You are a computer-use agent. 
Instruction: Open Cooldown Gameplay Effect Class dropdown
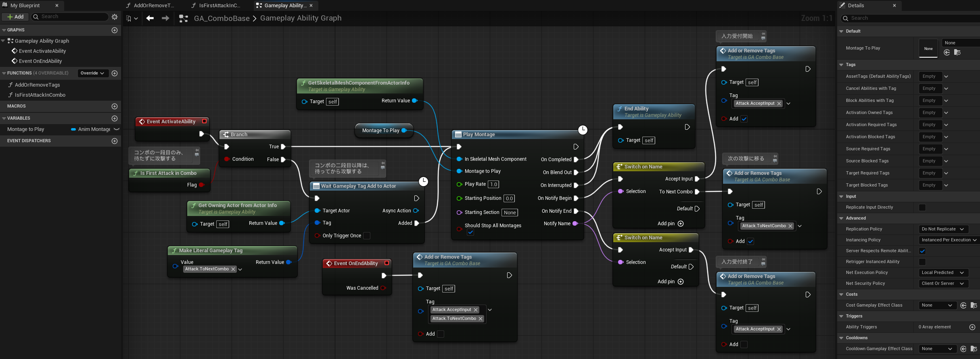tap(938, 349)
